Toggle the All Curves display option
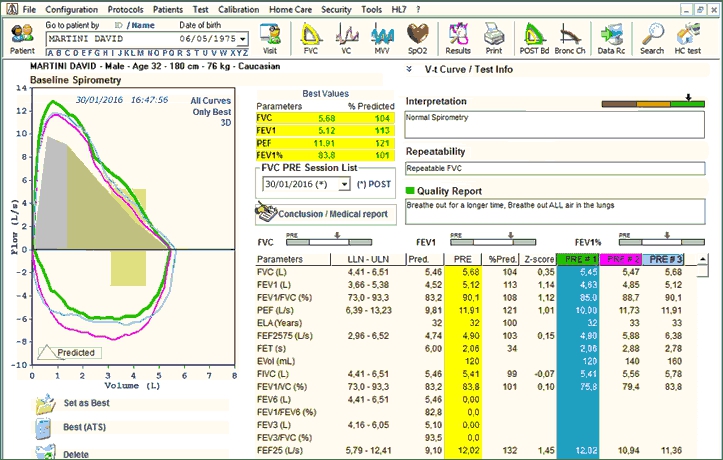The image size is (723, 460). [209, 100]
